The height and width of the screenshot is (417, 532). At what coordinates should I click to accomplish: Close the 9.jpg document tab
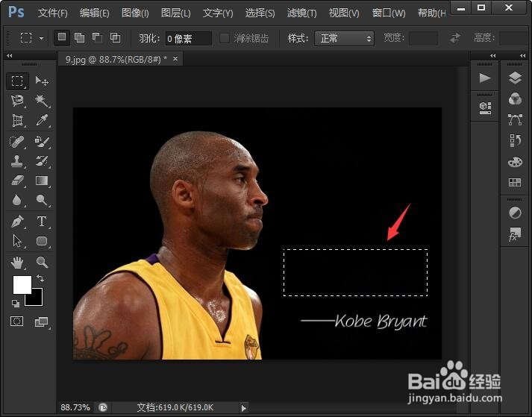click(x=175, y=59)
